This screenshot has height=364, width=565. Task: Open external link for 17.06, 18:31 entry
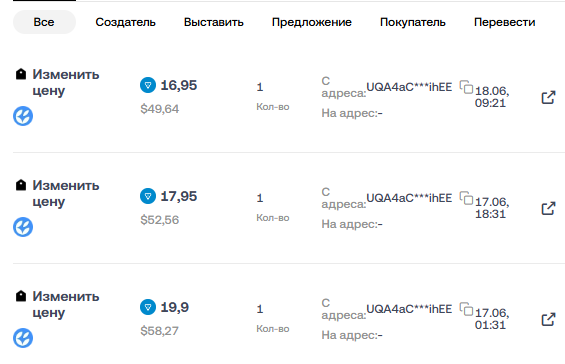(x=548, y=208)
